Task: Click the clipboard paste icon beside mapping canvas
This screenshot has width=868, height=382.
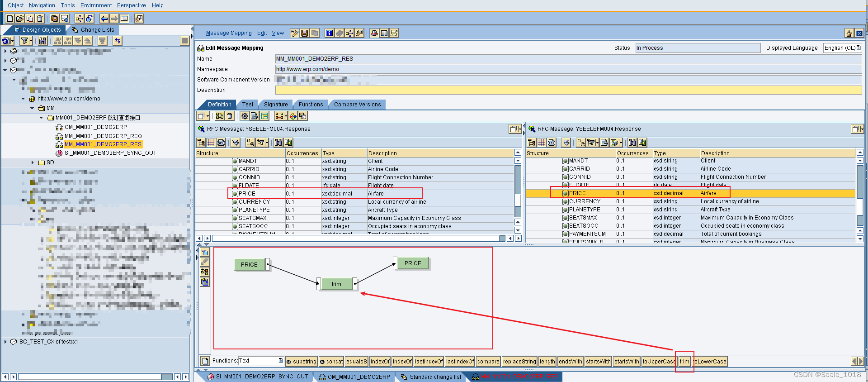Action: [205, 282]
